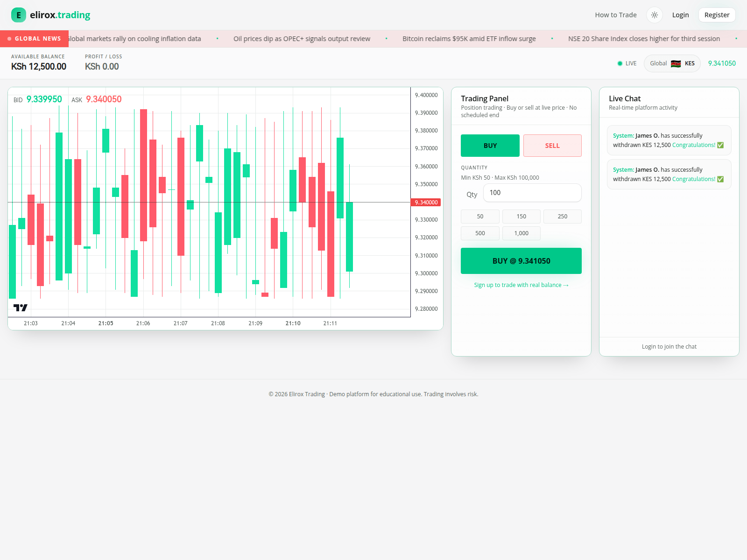This screenshot has height=560, width=747.
Task: Click the TradingView logo on the chart
Action: click(x=21, y=308)
